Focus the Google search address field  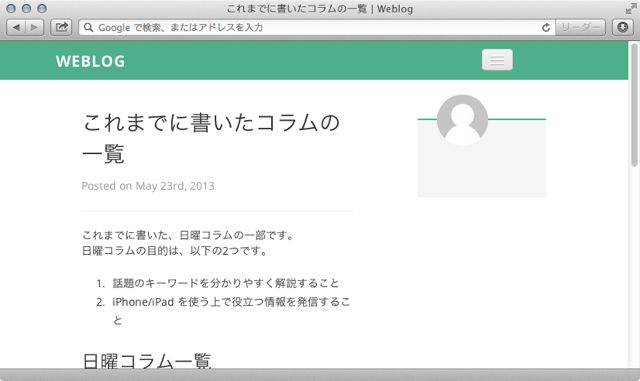(x=317, y=27)
